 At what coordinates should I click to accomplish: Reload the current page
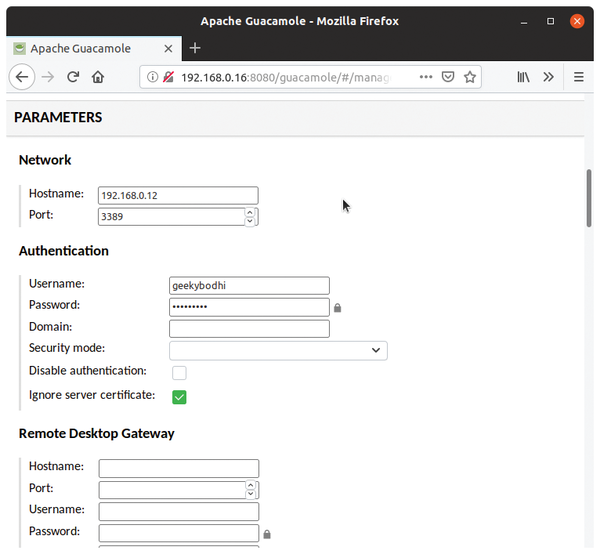click(73, 77)
